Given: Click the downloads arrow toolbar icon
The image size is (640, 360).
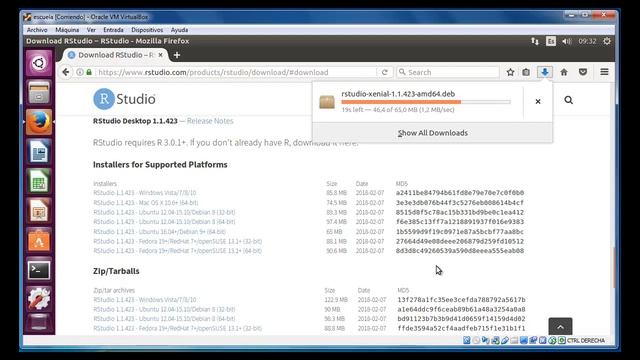Looking at the screenshot, I should tap(544, 72).
